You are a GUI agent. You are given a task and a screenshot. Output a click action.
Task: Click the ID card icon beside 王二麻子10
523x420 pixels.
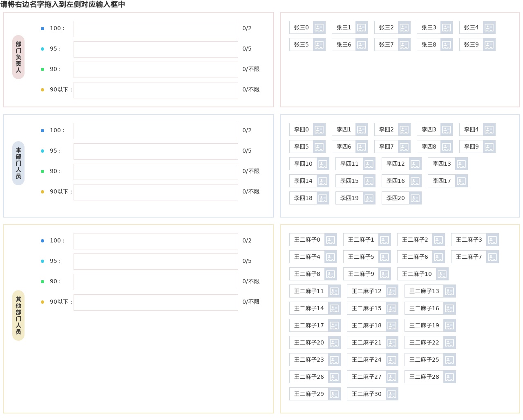point(442,274)
